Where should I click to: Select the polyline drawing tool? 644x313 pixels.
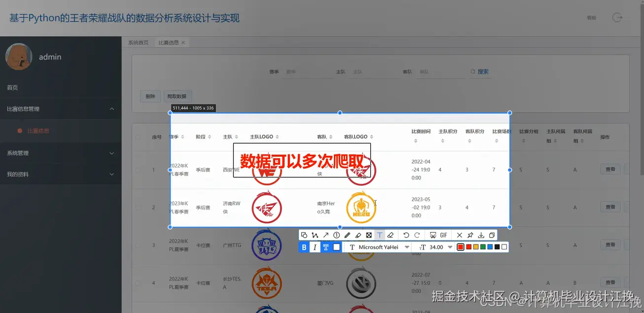[315, 235]
